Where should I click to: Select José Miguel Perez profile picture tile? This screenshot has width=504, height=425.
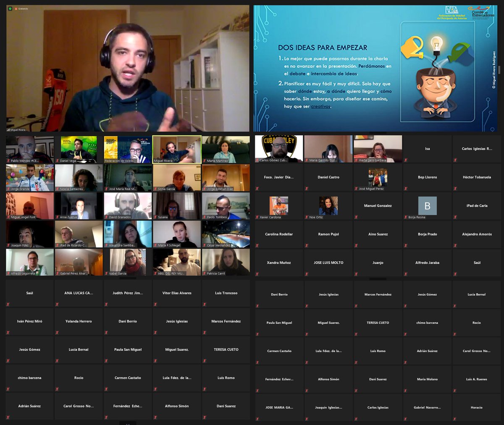pyautogui.click(x=378, y=177)
